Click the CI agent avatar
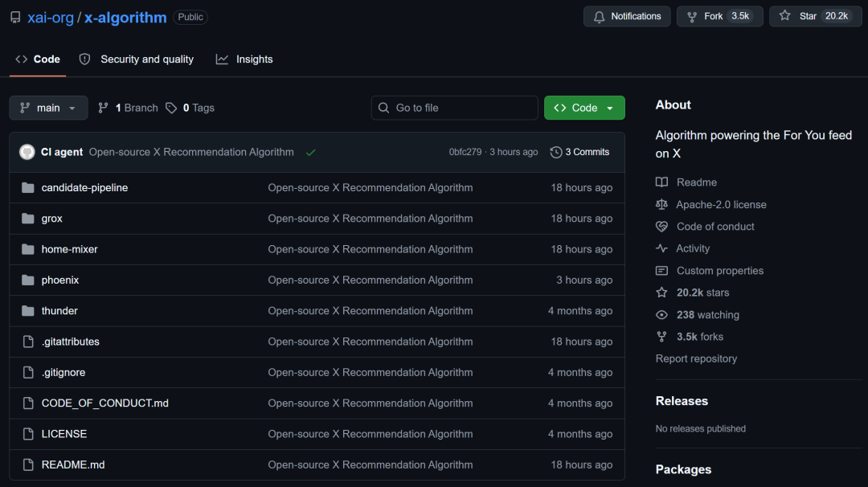This screenshot has width=868, height=487. pos(27,152)
